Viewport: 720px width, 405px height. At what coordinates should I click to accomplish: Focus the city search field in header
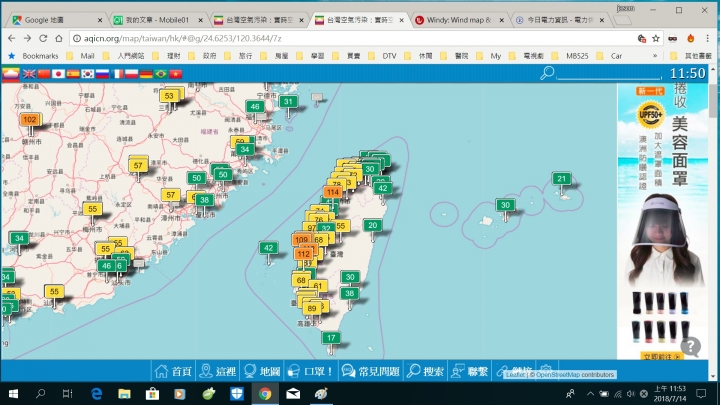coord(609,73)
